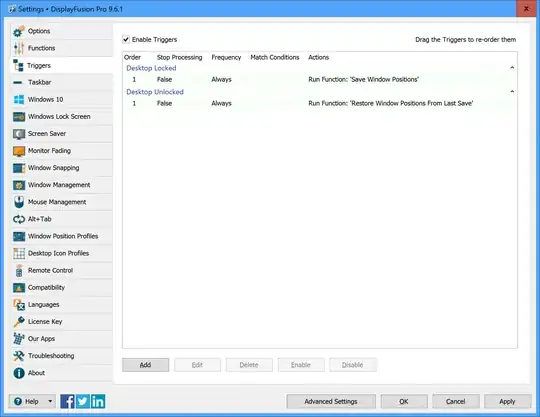The image size is (540, 417).
Task: Click the Troubleshooting tools icon
Action: coord(19,356)
